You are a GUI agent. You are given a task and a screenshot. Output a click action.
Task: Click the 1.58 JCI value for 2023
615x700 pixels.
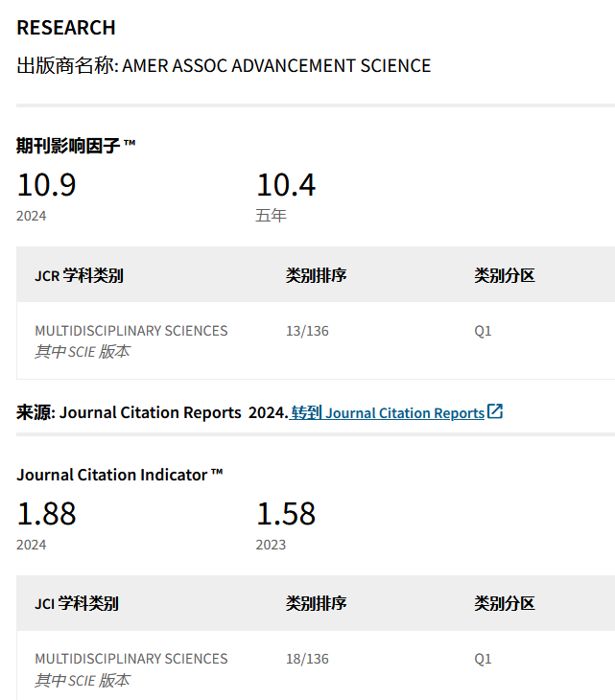[x=285, y=514]
